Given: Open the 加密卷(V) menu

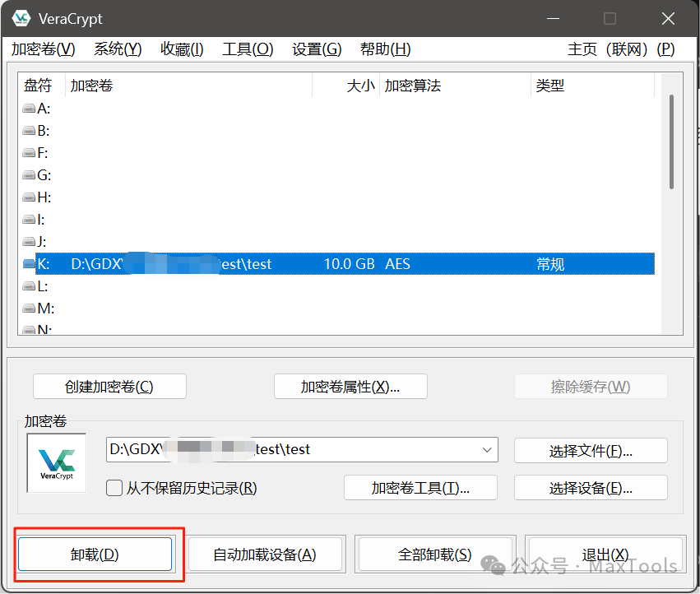Looking at the screenshot, I should (x=44, y=49).
